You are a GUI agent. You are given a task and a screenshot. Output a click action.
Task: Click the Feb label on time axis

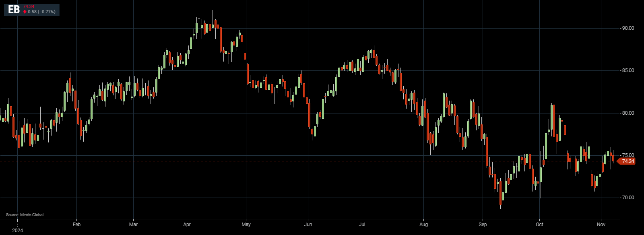click(76, 225)
